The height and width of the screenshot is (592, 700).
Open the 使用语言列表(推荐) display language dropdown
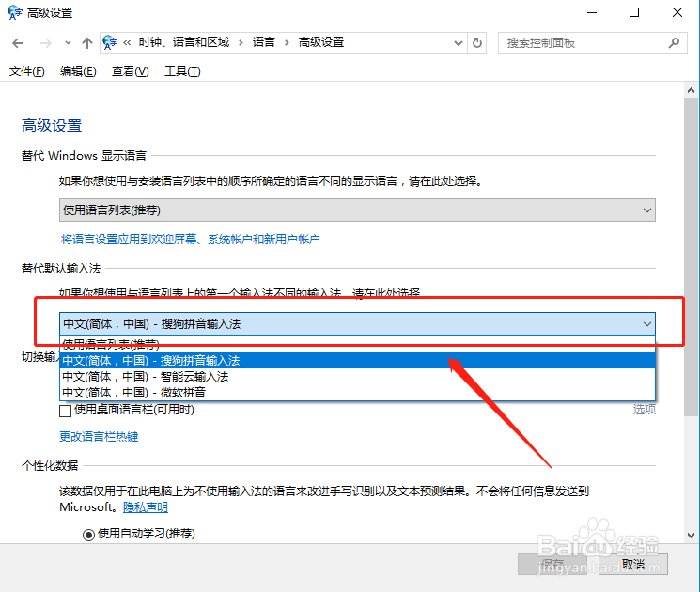point(357,210)
